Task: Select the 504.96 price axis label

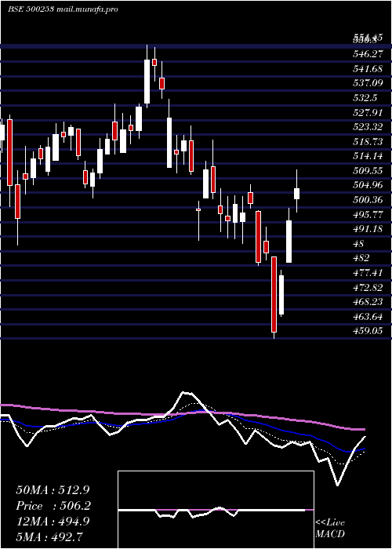Action: (368, 185)
